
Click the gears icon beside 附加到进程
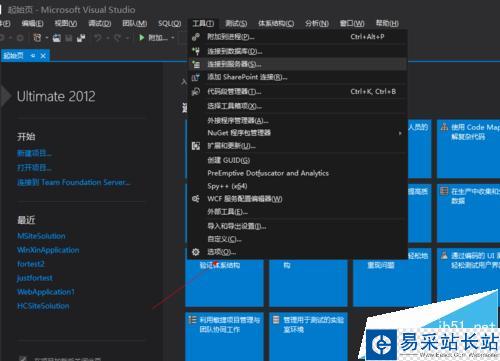click(196, 37)
